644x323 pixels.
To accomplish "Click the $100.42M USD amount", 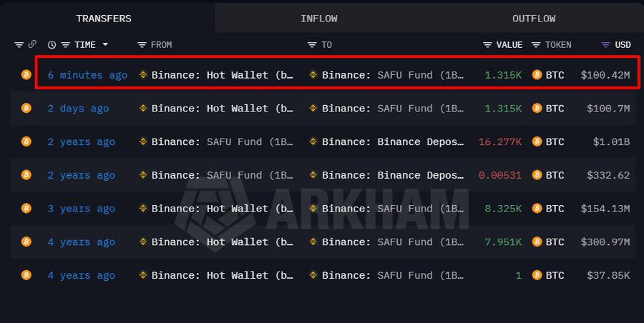I will 605,75.
